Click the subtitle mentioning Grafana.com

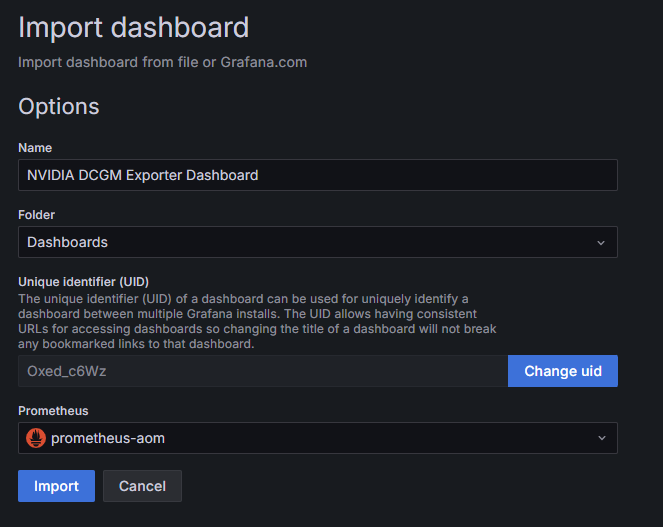pyautogui.click(x=162, y=62)
